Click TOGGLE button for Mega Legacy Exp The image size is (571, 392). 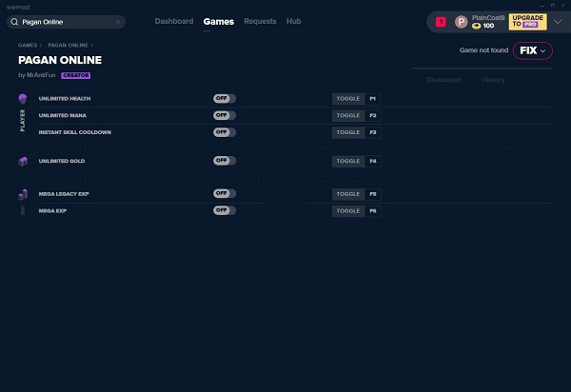tap(348, 194)
